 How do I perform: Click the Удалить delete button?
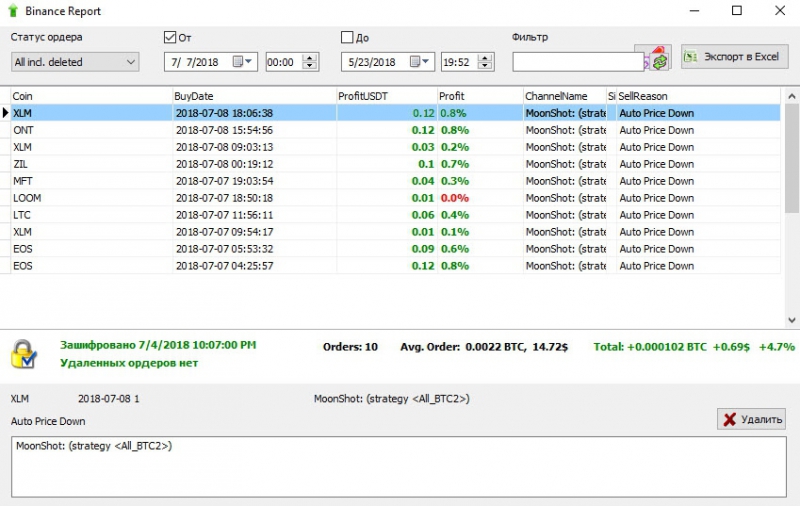pos(751,419)
